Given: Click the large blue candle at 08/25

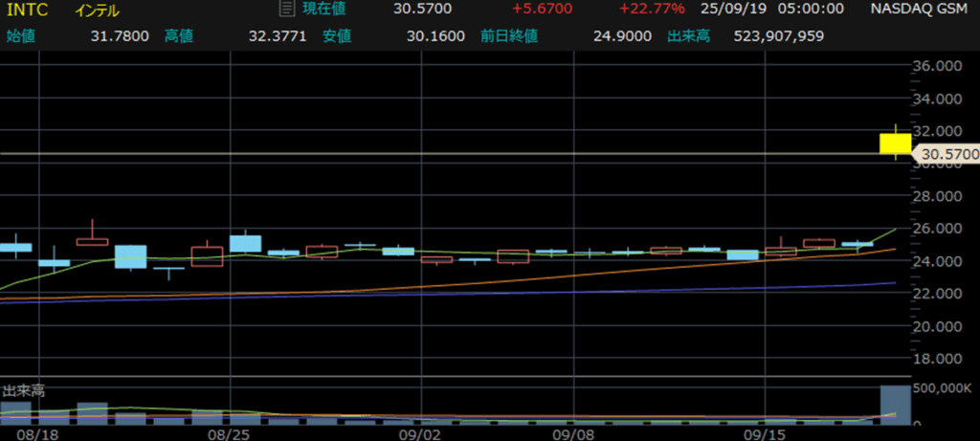Looking at the screenshot, I should pyautogui.click(x=245, y=243).
